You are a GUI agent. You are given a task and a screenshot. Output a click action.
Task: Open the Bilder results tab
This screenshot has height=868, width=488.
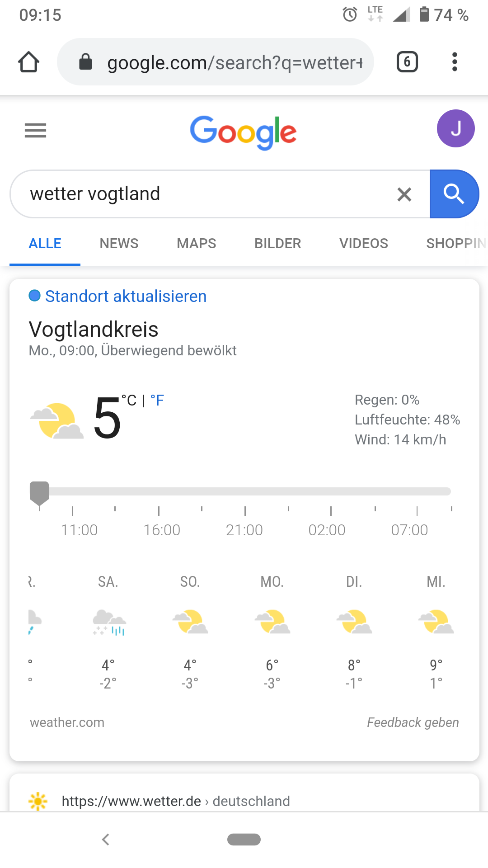[277, 244]
